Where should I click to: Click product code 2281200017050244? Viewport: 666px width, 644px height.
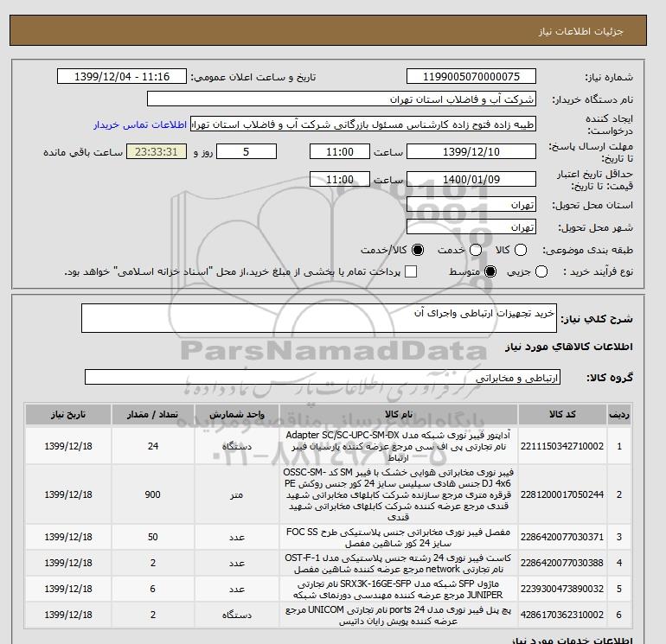click(x=562, y=494)
